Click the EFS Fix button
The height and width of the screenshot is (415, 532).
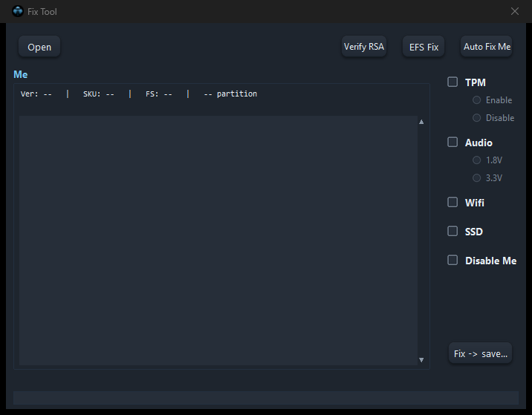(x=424, y=47)
